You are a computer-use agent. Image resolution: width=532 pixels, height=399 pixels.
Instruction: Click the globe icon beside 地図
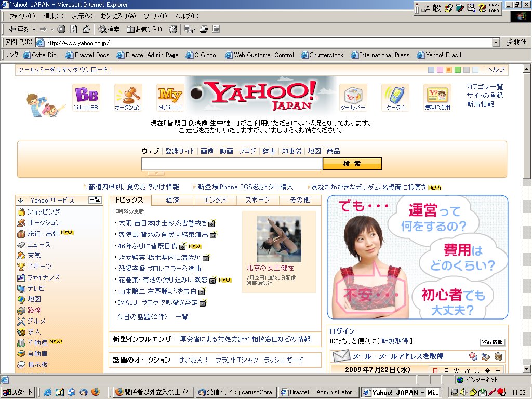(21, 299)
